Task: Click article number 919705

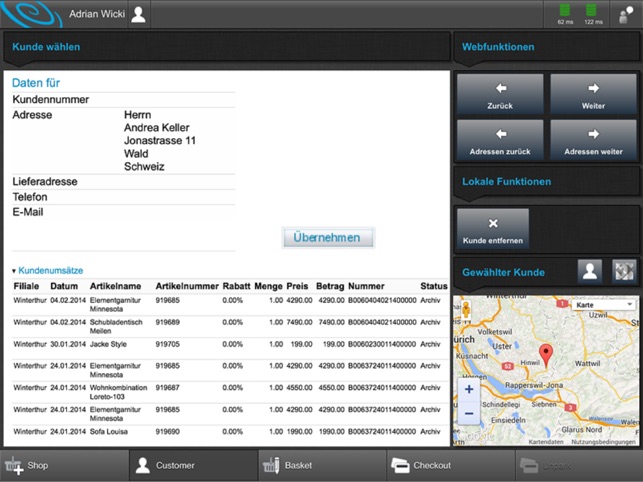Action: pyautogui.click(x=167, y=344)
